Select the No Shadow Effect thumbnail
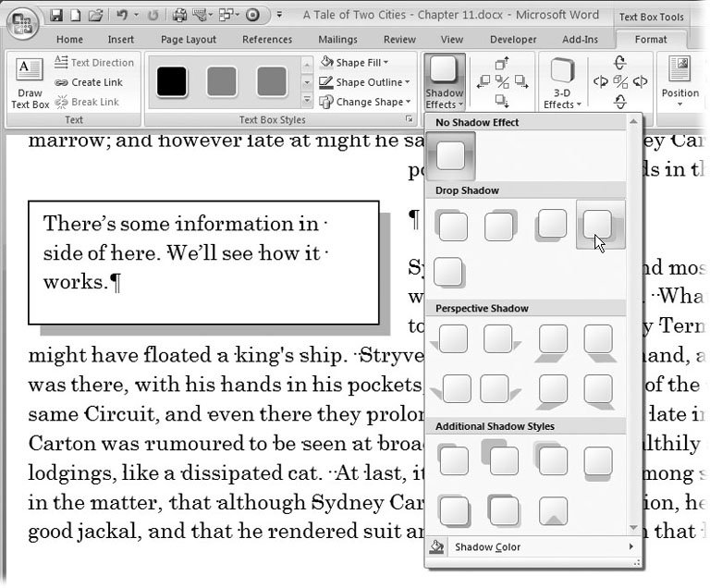 coord(450,155)
